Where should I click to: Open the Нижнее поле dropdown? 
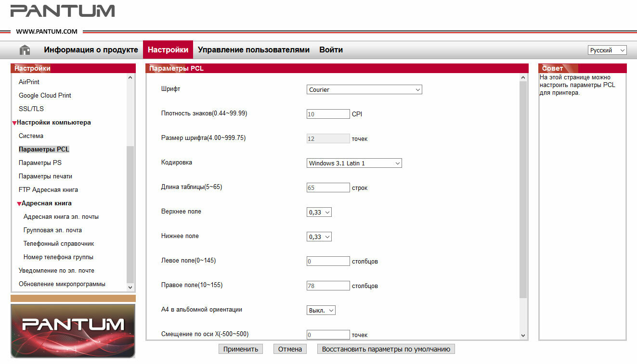coord(319,237)
